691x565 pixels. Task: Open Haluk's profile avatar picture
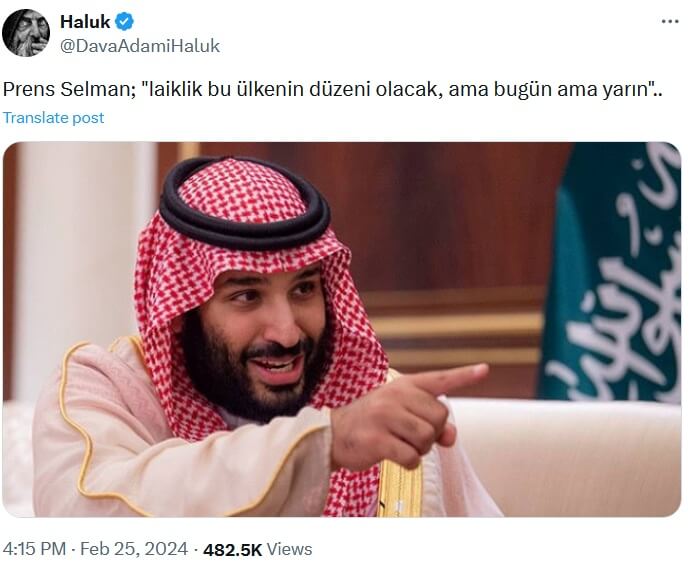click(26, 33)
